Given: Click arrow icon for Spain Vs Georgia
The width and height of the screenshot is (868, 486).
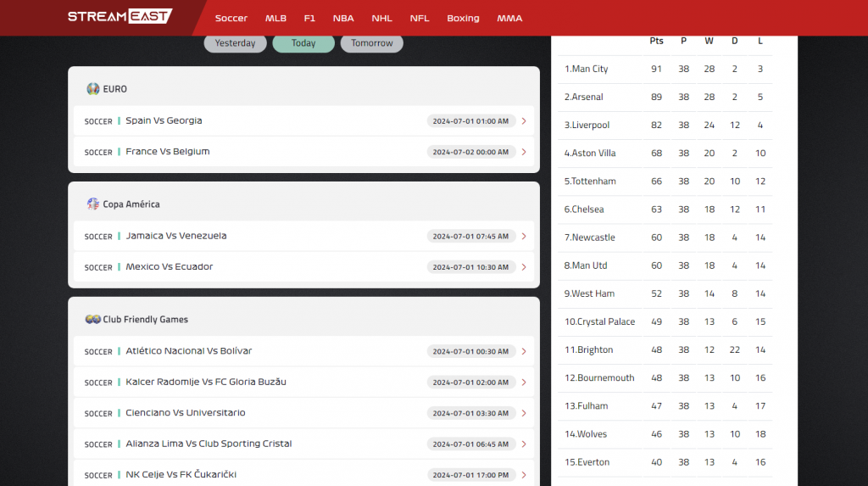Looking at the screenshot, I should pos(524,121).
